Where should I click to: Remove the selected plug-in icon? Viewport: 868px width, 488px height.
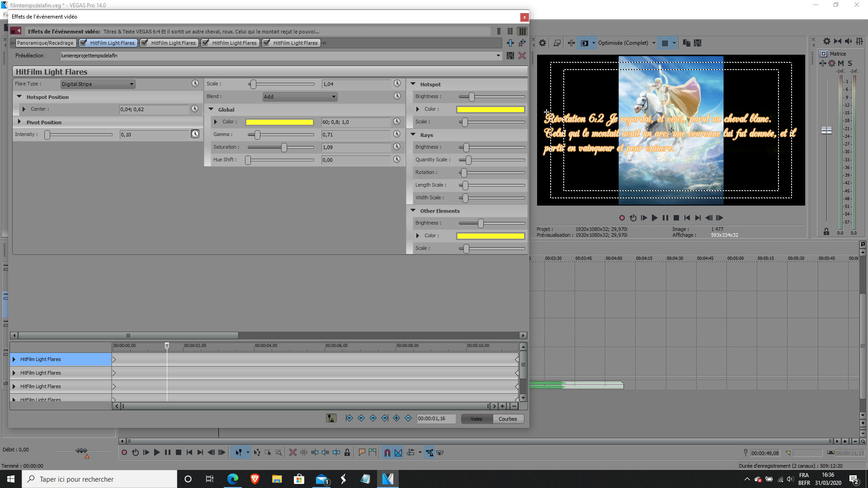point(522,43)
